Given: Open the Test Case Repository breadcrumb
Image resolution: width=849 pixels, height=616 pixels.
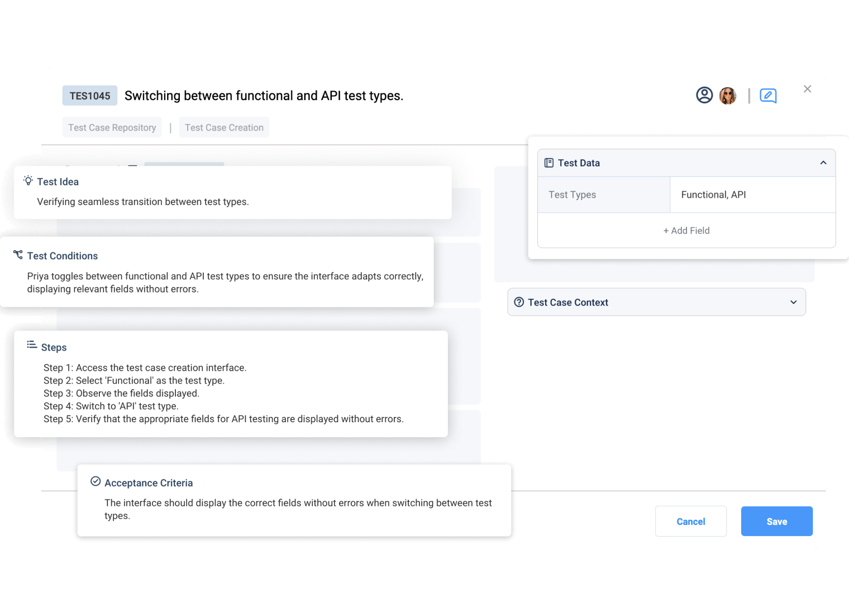Looking at the screenshot, I should click(x=112, y=127).
